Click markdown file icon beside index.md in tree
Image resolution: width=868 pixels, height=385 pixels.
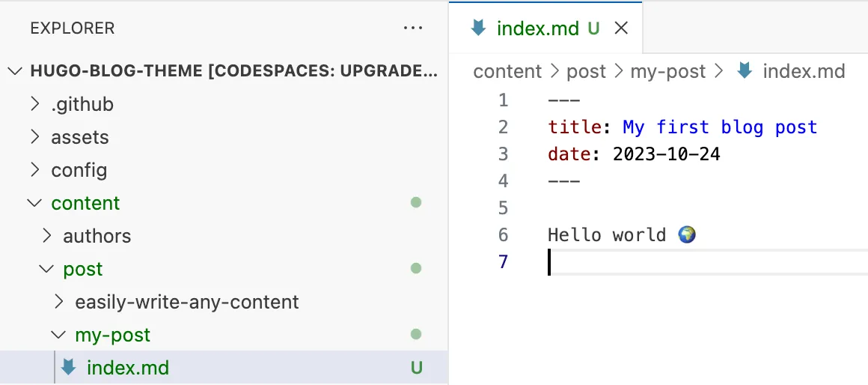coord(69,368)
